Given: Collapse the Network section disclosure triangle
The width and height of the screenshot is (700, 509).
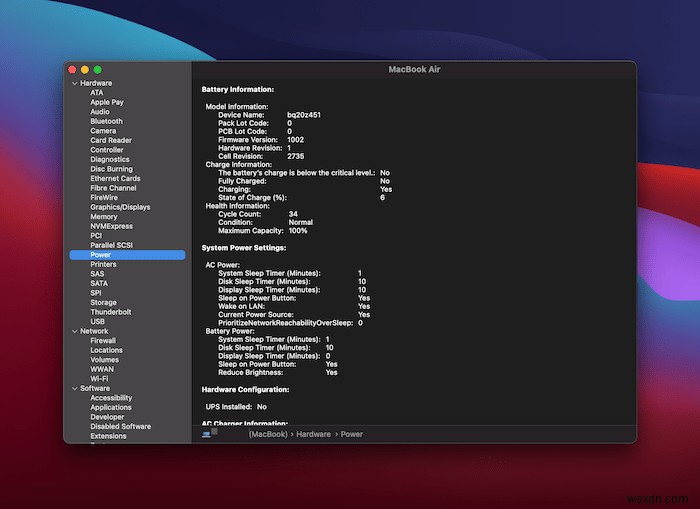Looking at the screenshot, I should pyautogui.click(x=73, y=331).
